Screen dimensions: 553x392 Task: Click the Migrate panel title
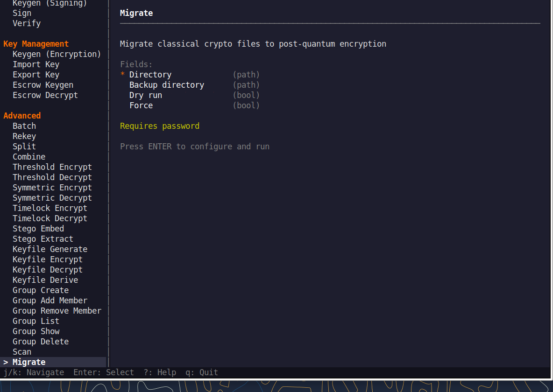point(136,13)
